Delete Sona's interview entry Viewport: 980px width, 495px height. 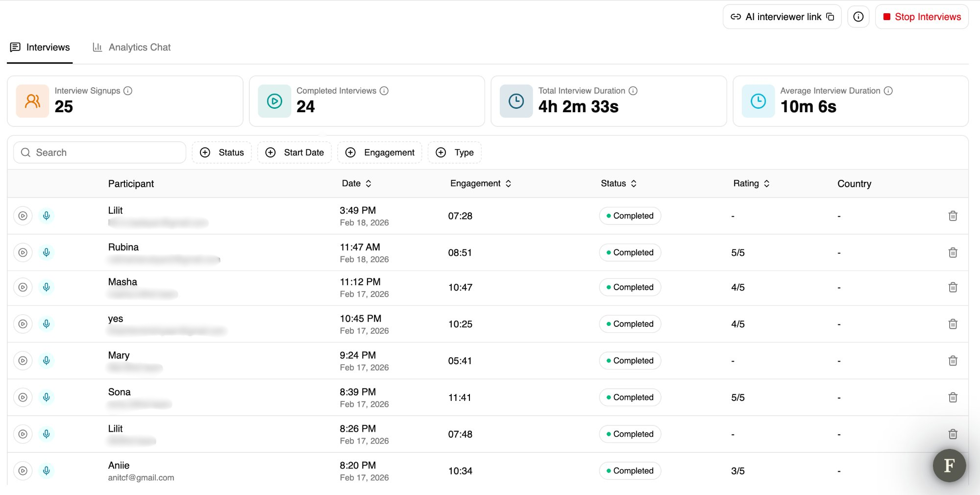(x=953, y=397)
